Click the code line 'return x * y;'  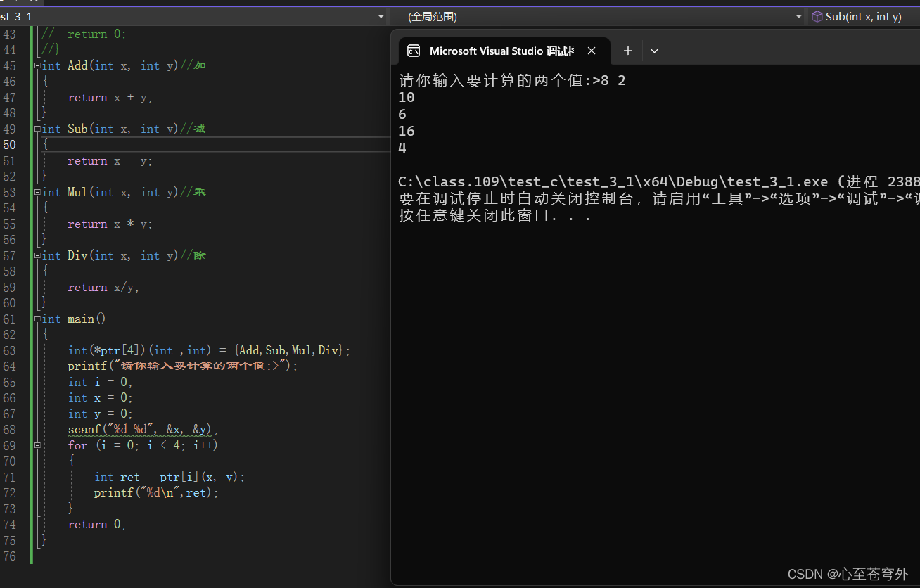[x=110, y=224]
